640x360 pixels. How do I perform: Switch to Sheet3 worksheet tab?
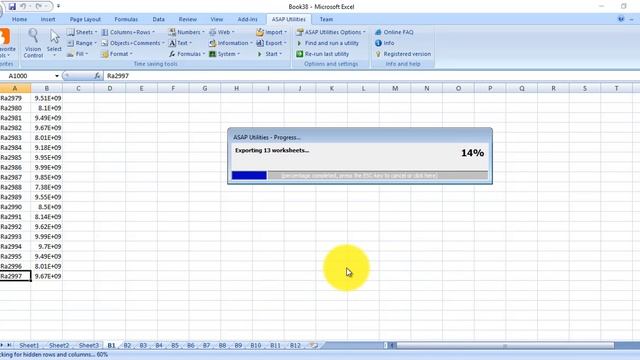pos(89,345)
